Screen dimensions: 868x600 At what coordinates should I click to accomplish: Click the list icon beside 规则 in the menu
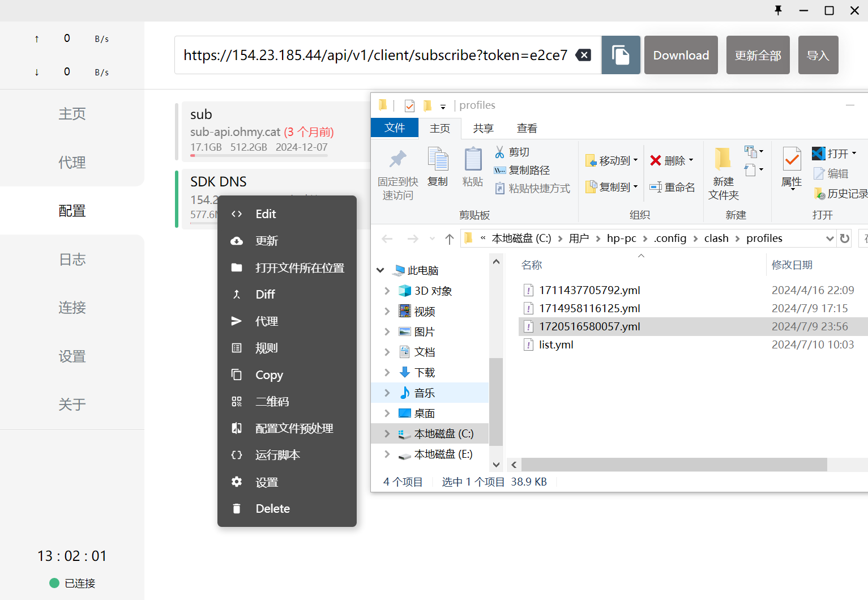(x=237, y=348)
